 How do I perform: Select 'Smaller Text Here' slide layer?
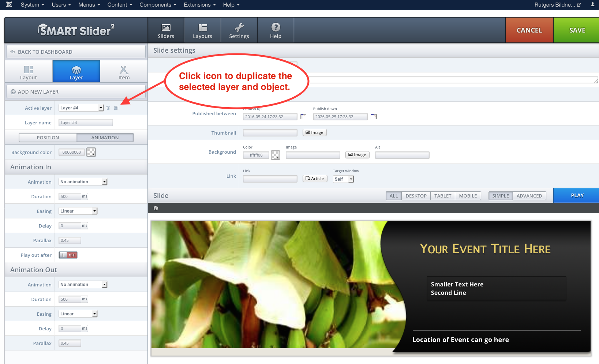click(x=496, y=288)
